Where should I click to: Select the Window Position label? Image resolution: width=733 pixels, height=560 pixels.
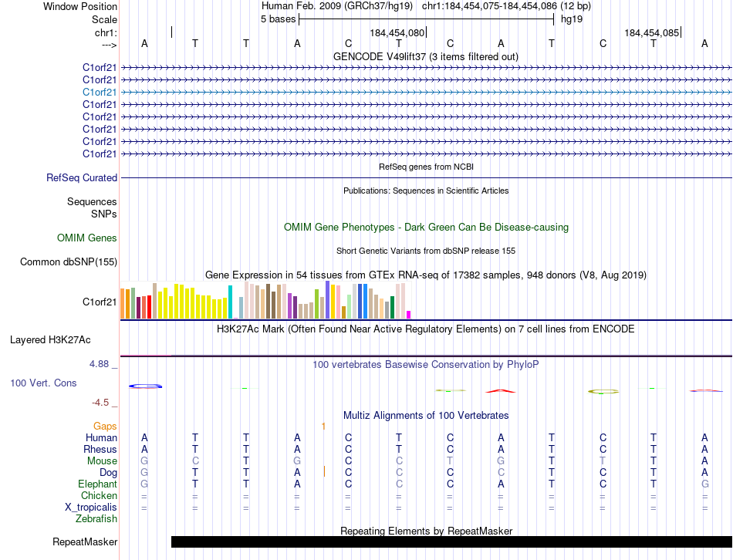80,6
